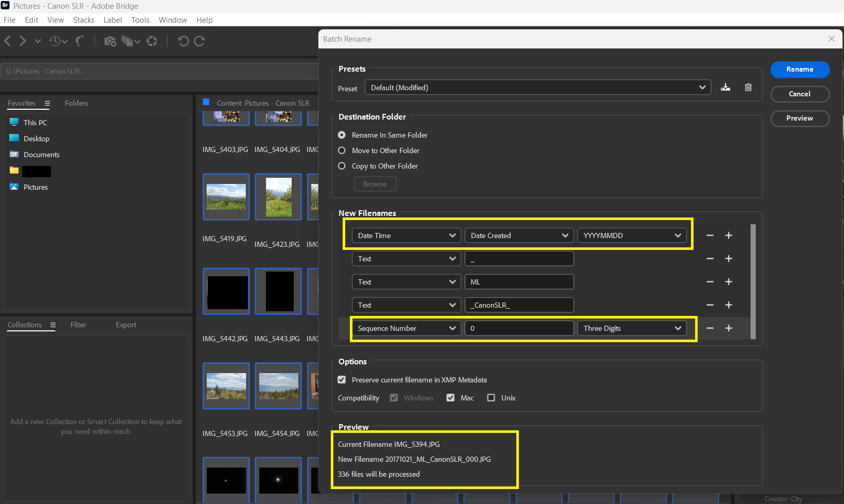Change Three Digits sequence format dropdown

tap(632, 328)
